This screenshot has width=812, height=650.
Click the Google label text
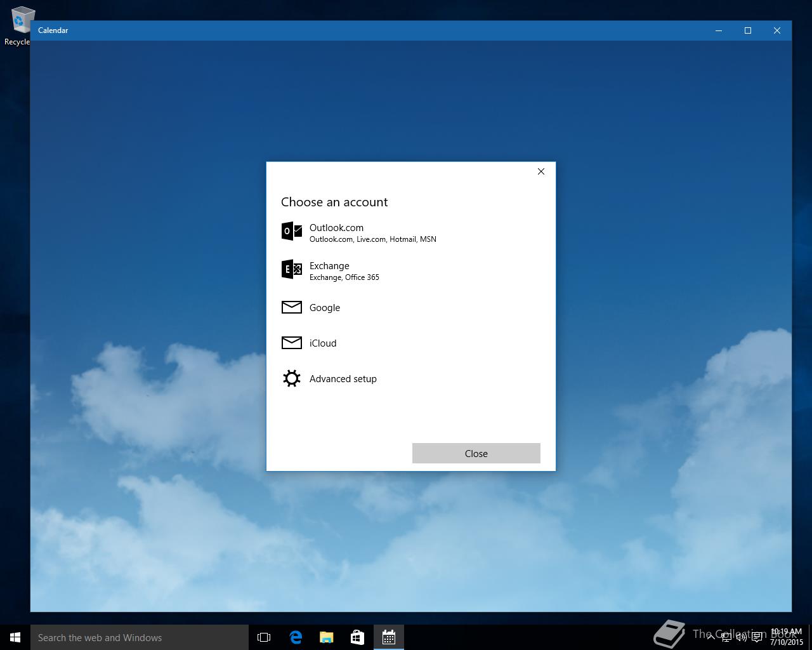(x=325, y=308)
